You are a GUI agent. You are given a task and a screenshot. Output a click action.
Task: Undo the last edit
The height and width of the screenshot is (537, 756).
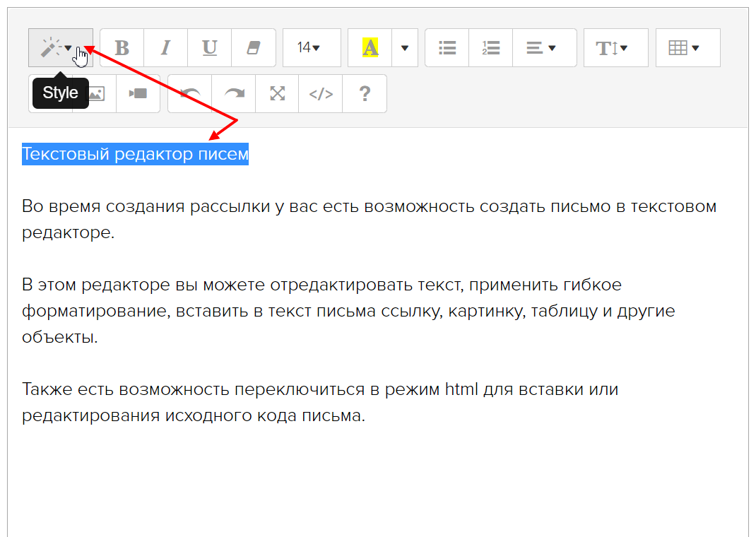[x=190, y=93]
